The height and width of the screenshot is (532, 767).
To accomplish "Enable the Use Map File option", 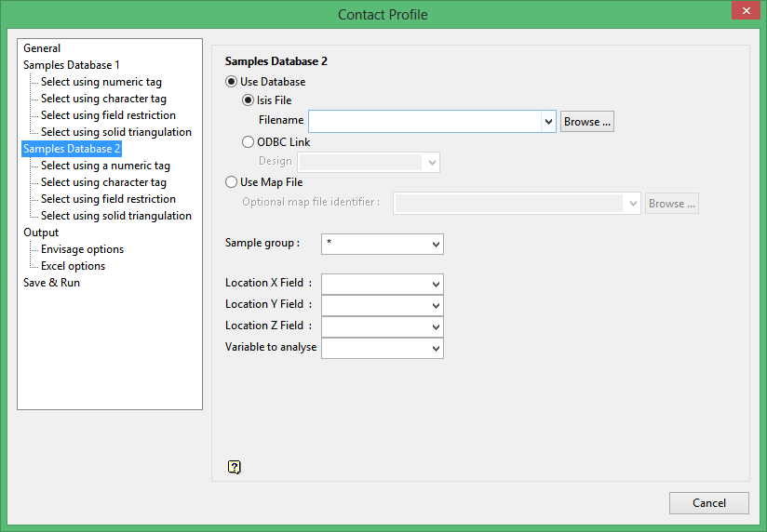I will pos(232,182).
